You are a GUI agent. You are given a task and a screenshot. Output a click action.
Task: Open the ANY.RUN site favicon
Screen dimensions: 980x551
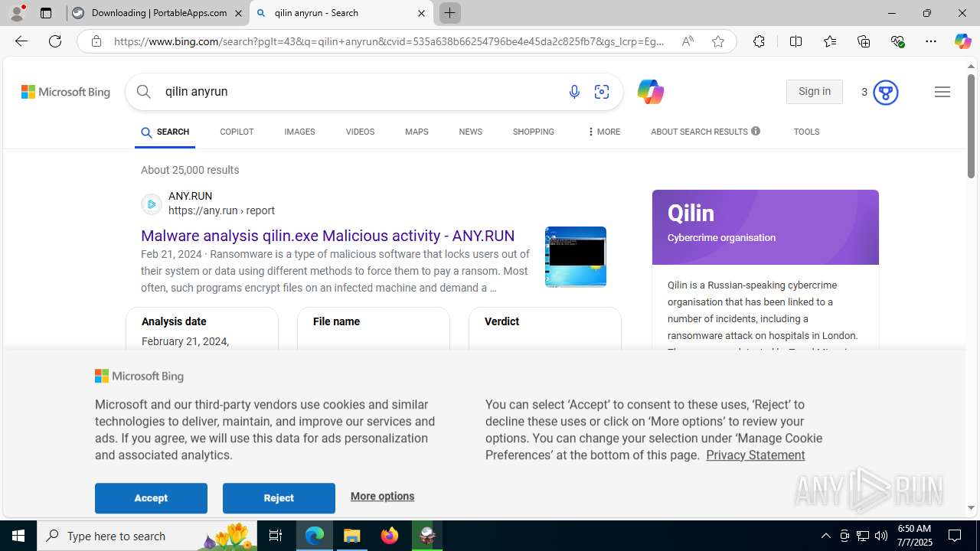(x=152, y=204)
